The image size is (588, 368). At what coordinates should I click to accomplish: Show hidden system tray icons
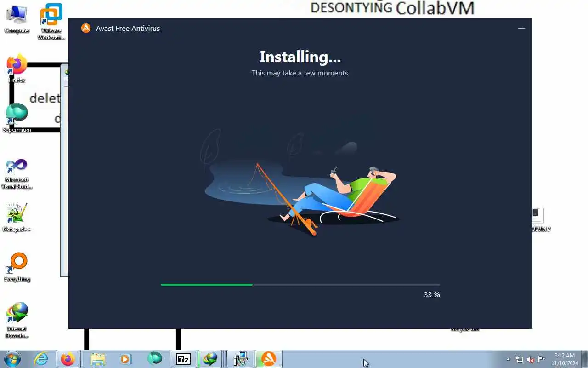(x=508, y=359)
